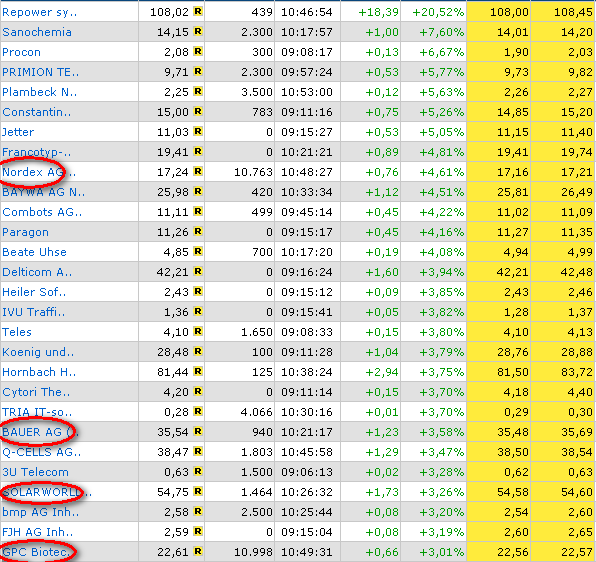Image resolution: width=596 pixels, height=562 pixels.
Task: Open the Francotyp-.. stock link
Action: coord(36,152)
